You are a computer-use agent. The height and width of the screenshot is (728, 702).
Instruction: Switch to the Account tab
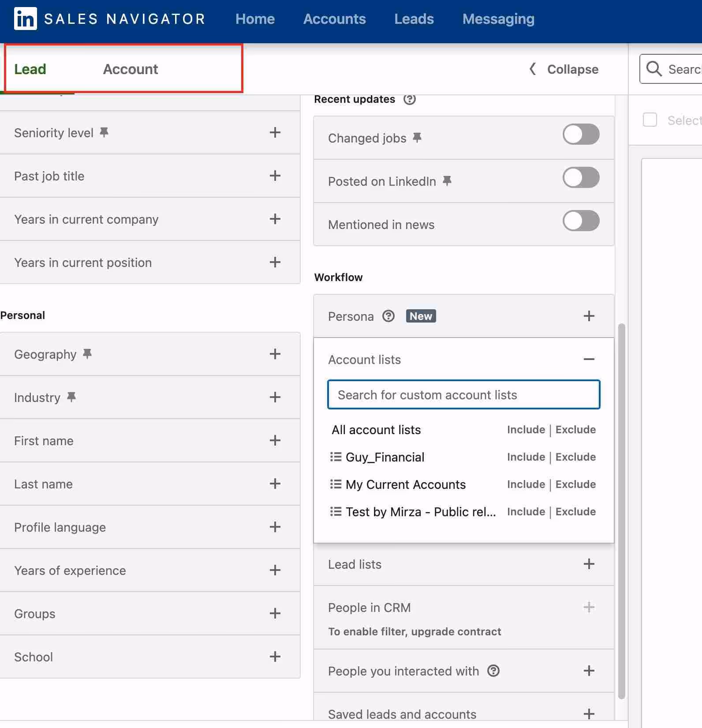(131, 69)
